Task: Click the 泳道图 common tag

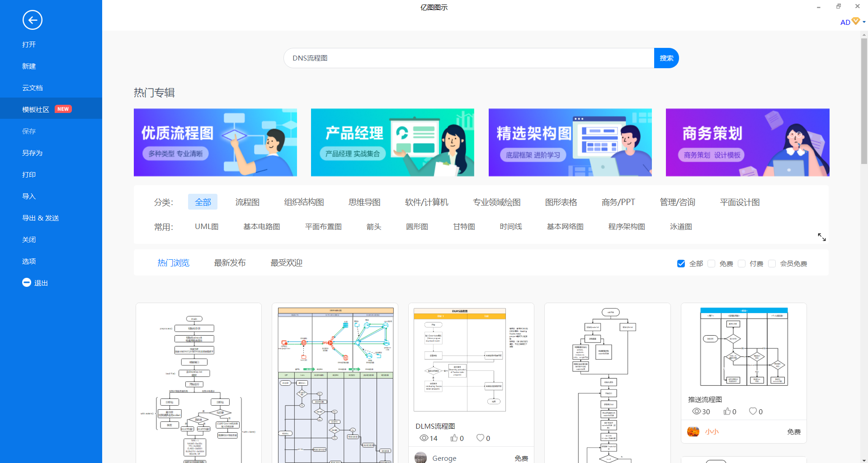Action: coord(681,226)
